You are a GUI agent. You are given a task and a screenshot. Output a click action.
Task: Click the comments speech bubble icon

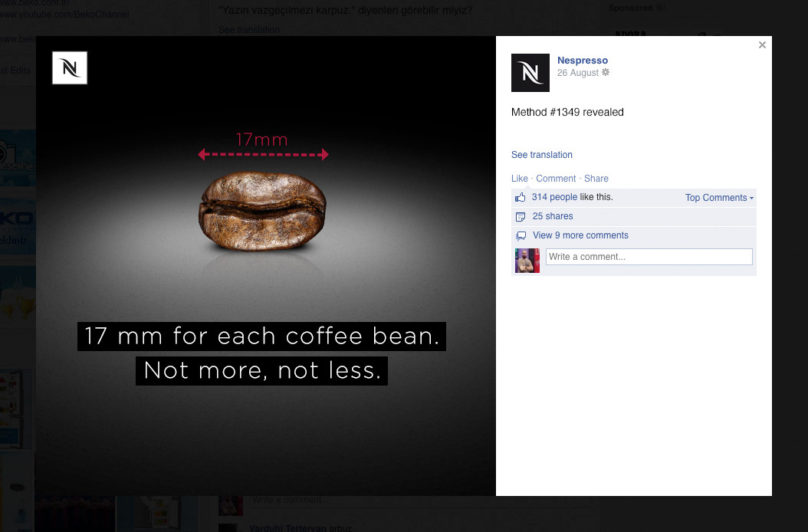tap(521, 235)
